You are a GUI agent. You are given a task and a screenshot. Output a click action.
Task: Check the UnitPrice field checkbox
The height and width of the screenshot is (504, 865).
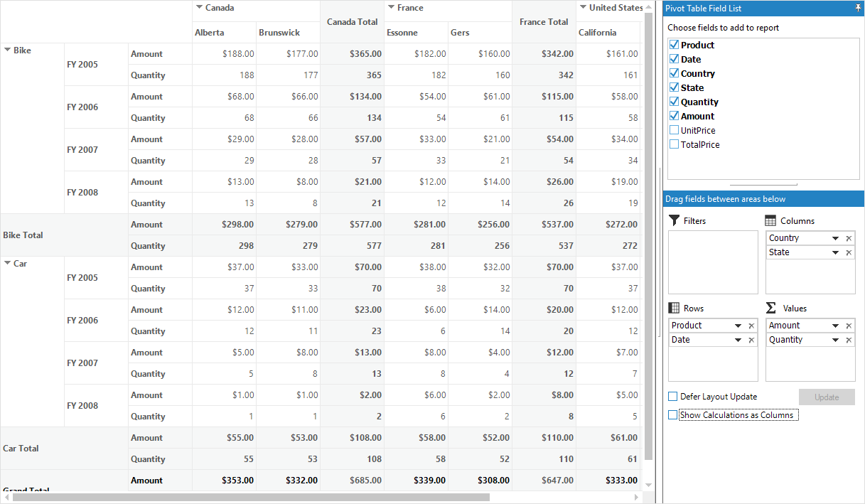675,130
